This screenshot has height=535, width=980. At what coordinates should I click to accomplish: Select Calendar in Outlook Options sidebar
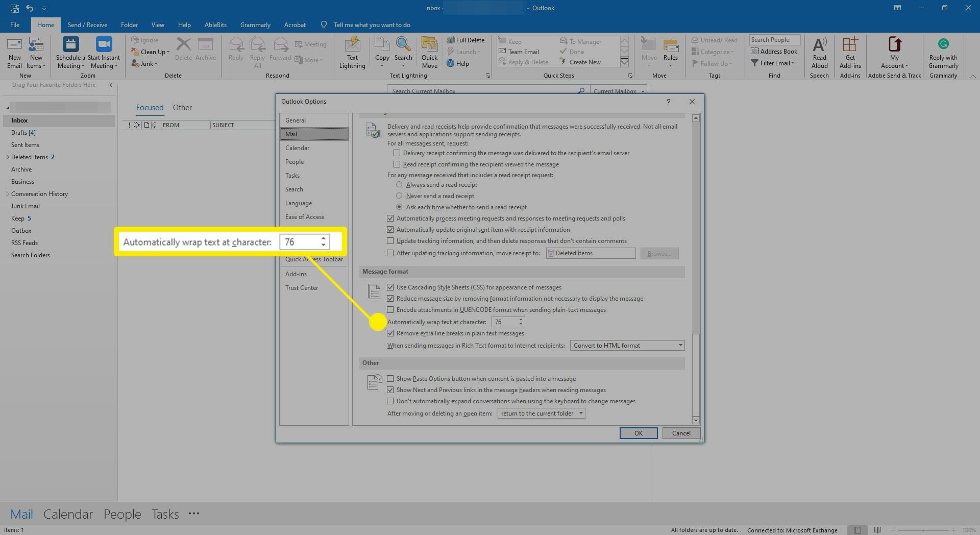pyautogui.click(x=314, y=148)
